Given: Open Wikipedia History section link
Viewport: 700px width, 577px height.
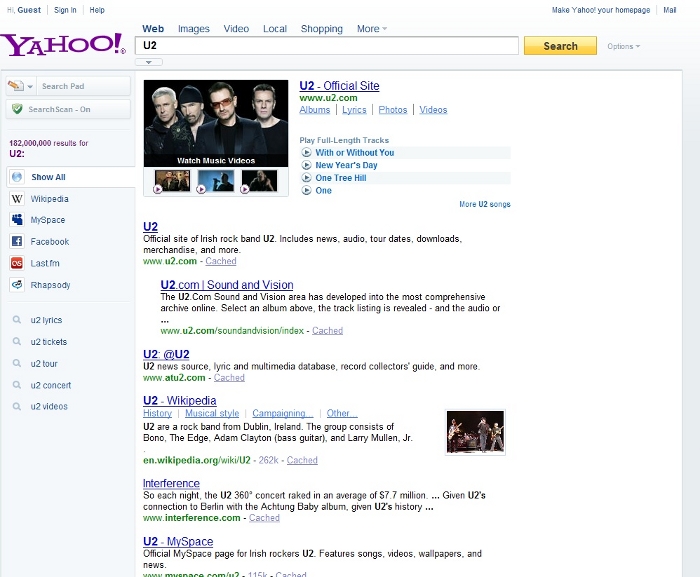Looking at the screenshot, I should (x=157, y=413).
